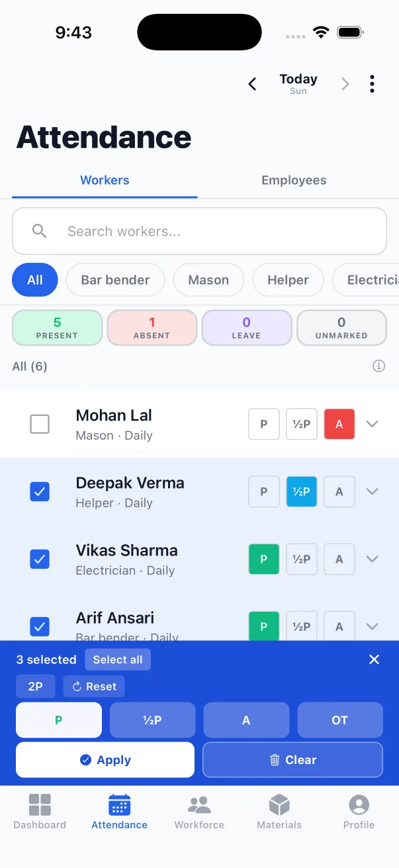Screen dimensions: 399x868
Task: Expand Deepak Verma's details chevron
Action: coord(372,492)
